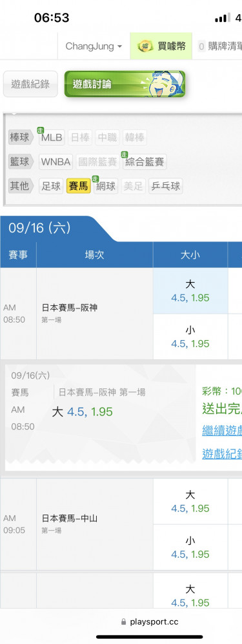Choose the highlighted 賽馬 category
Viewport: 242px width, 644px height.
(x=78, y=186)
